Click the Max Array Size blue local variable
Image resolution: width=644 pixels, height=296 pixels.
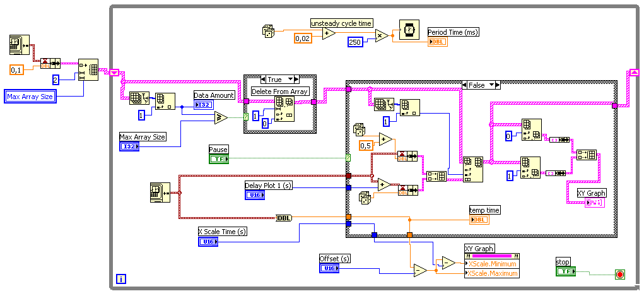(30, 97)
